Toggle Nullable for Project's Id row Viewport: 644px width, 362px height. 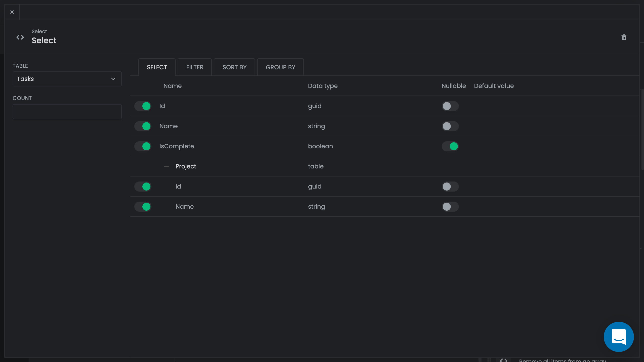coord(450,187)
